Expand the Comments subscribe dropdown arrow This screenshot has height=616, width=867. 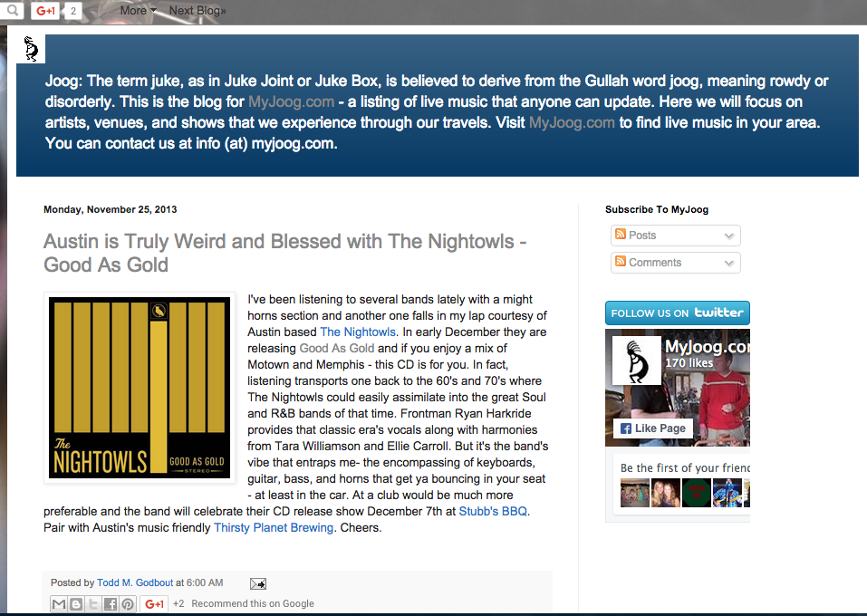pos(728,263)
